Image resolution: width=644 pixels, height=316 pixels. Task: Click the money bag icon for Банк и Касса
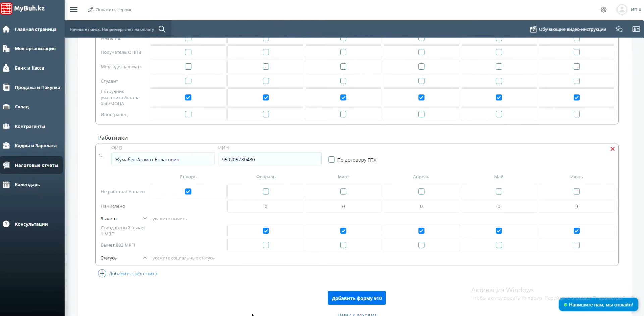click(6, 68)
